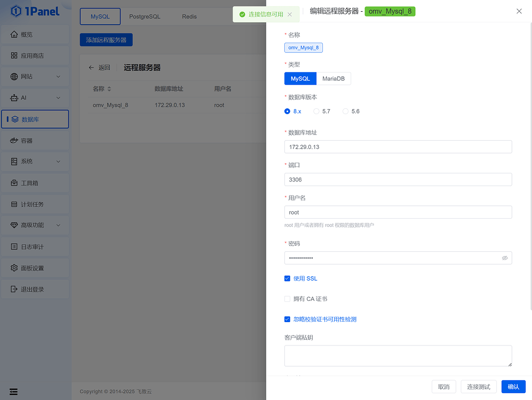The height and width of the screenshot is (400, 532).
Task: Toggle the password visibility eye icon
Action: [x=504, y=258]
